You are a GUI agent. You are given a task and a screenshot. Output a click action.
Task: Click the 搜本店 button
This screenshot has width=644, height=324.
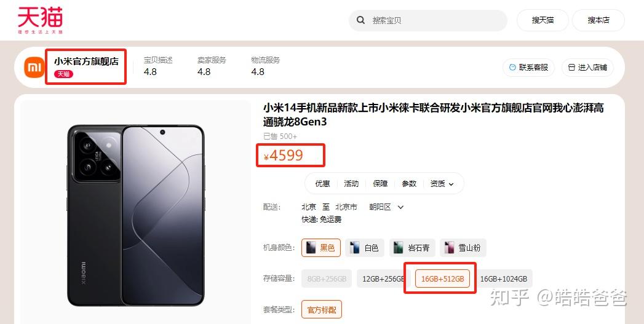click(x=598, y=20)
